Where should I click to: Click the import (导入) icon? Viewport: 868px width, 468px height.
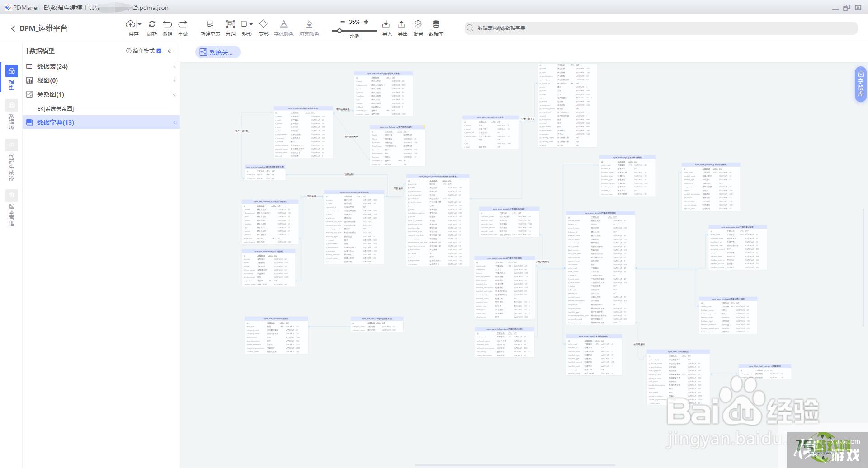pos(386,24)
